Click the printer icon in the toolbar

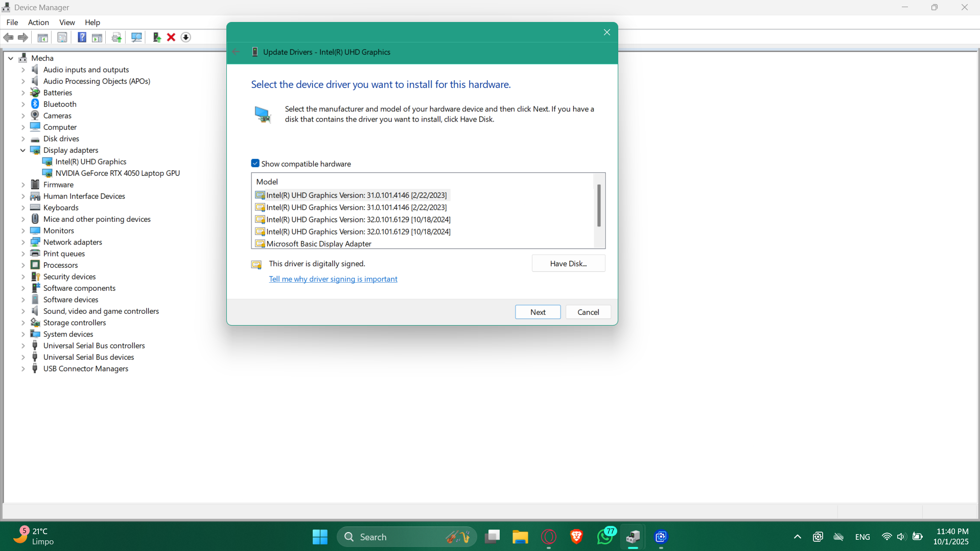click(x=116, y=37)
